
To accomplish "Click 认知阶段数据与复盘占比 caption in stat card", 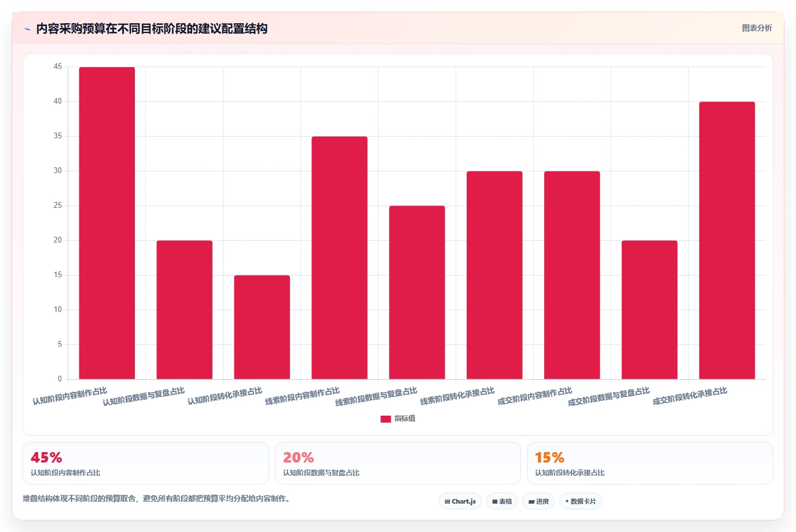I will click(321, 473).
